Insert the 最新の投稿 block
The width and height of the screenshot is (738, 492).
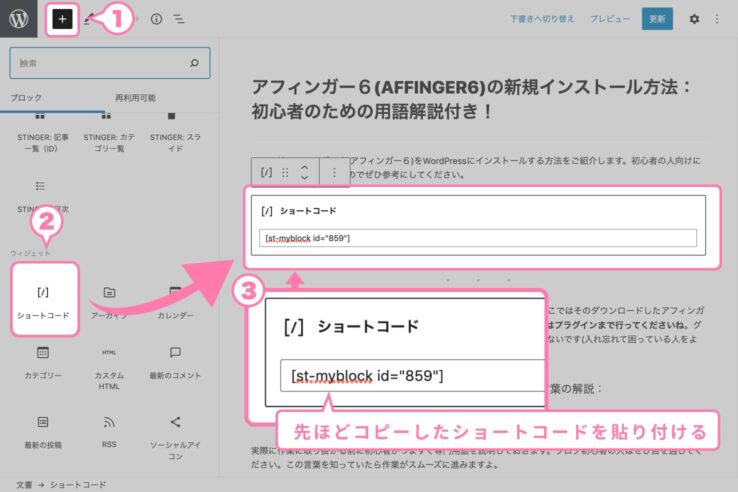pos(43,432)
